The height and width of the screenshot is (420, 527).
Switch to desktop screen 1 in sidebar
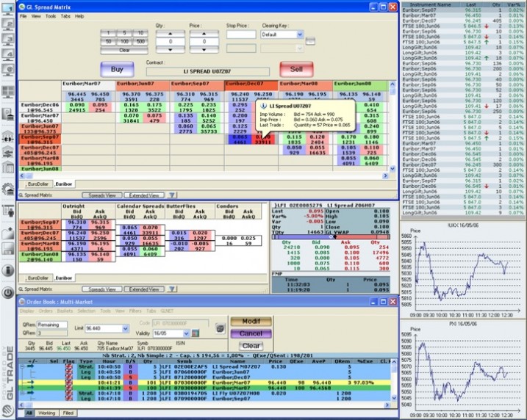[x=8, y=8]
